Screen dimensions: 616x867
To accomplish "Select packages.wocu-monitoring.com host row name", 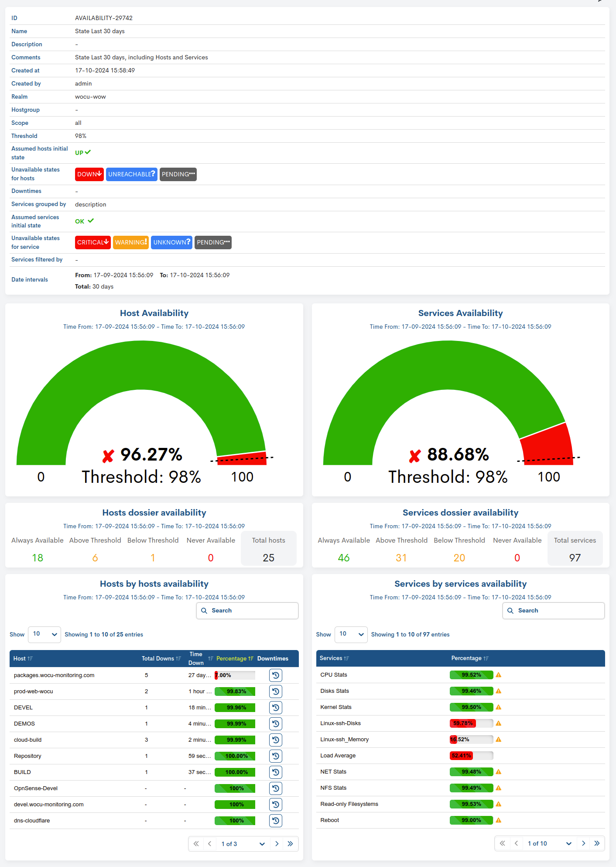I will pos(54,675).
